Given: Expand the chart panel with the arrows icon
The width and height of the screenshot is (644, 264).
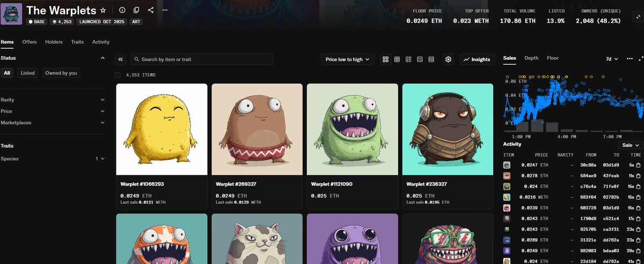Looking at the screenshot, I should (641, 58).
